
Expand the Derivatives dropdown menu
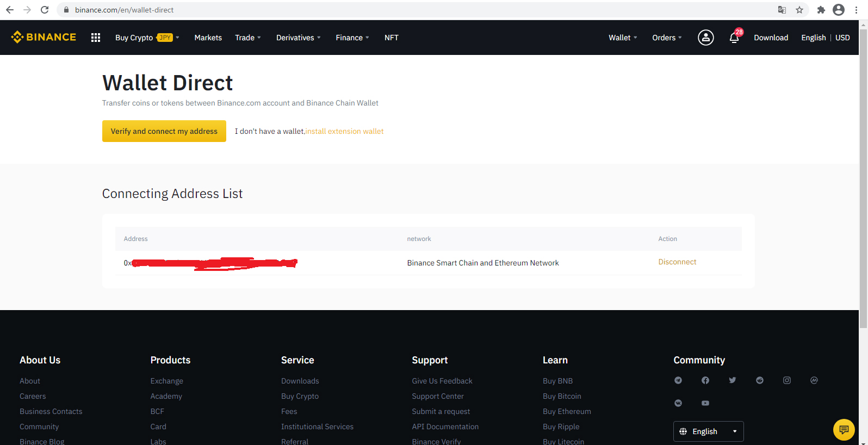(299, 38)
